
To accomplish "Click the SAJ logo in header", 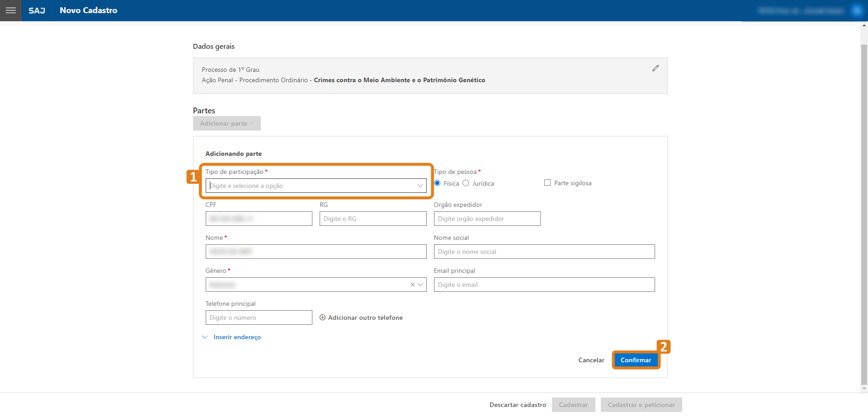I will pos(37,10).
